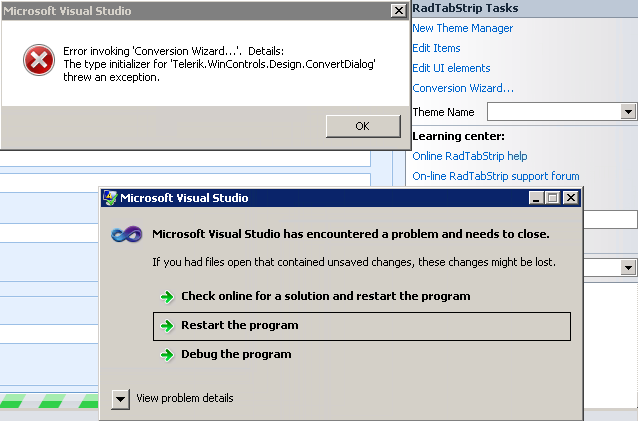
Task: Click green arrow beside Debug the program
Action: click(x=167, y=355)
